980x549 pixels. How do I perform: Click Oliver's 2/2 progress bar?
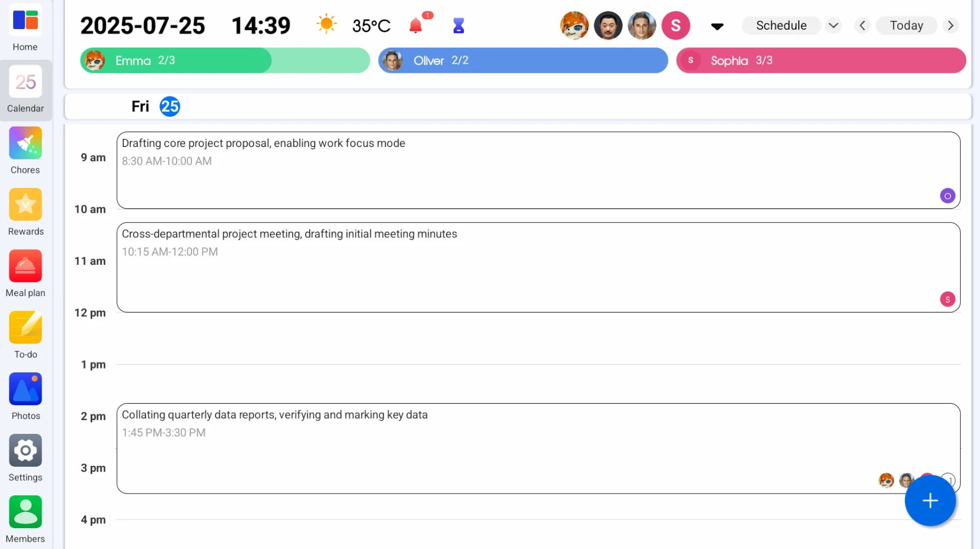click(x=523, y=60)
